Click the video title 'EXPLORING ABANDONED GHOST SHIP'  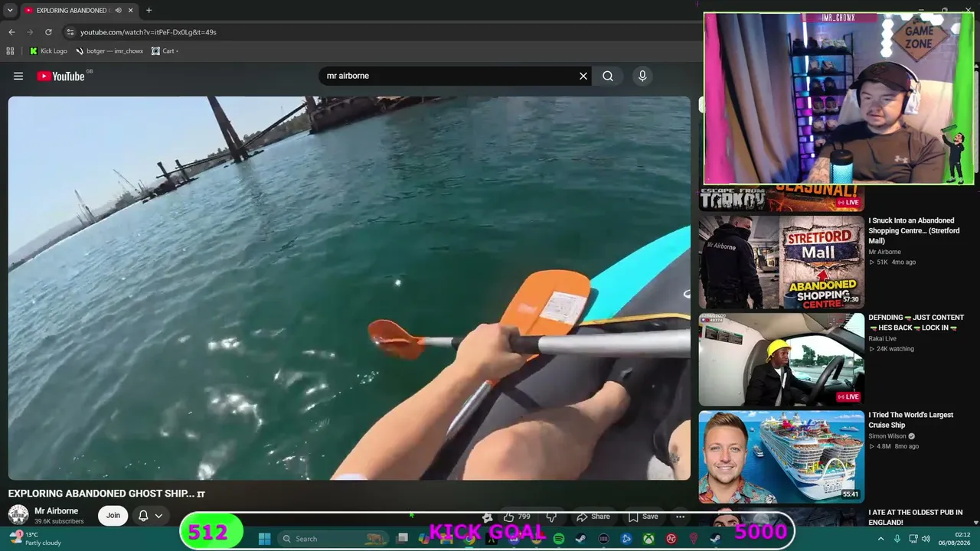tap(106, 494)
